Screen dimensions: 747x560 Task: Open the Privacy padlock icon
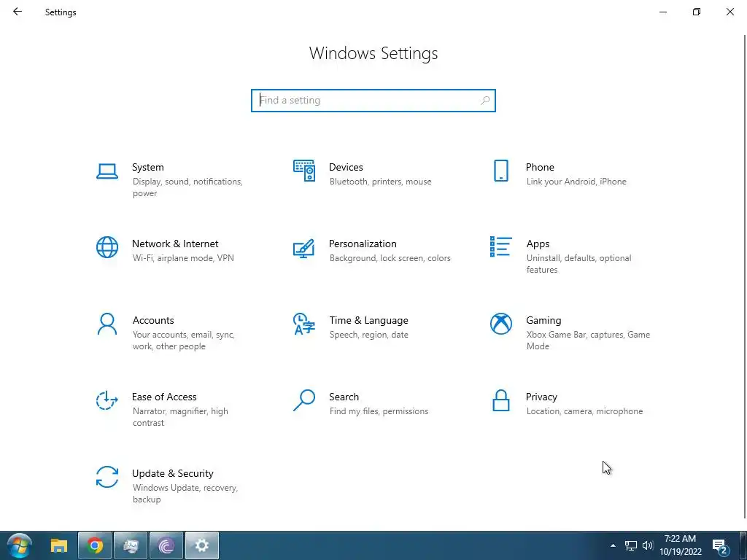pos(500,400)
